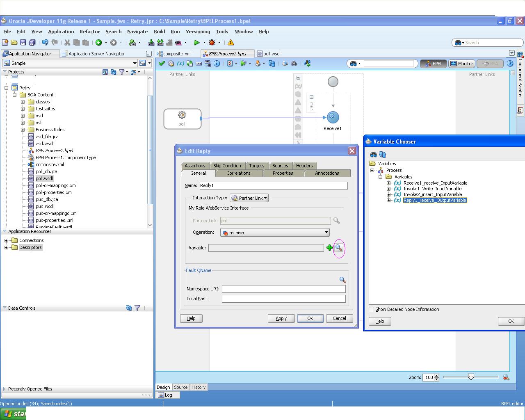The image size is (525, 420).
Task: Open the Variables (x) view in BPEL editor
Action: coord(180,63)
